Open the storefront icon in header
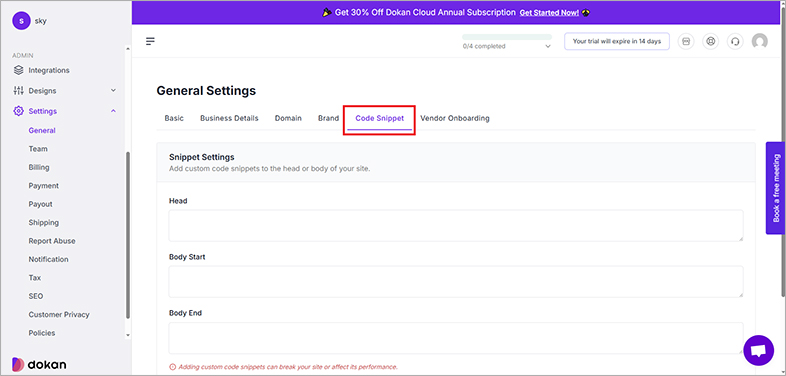This screenshot has height=376, width=786. 686,41
